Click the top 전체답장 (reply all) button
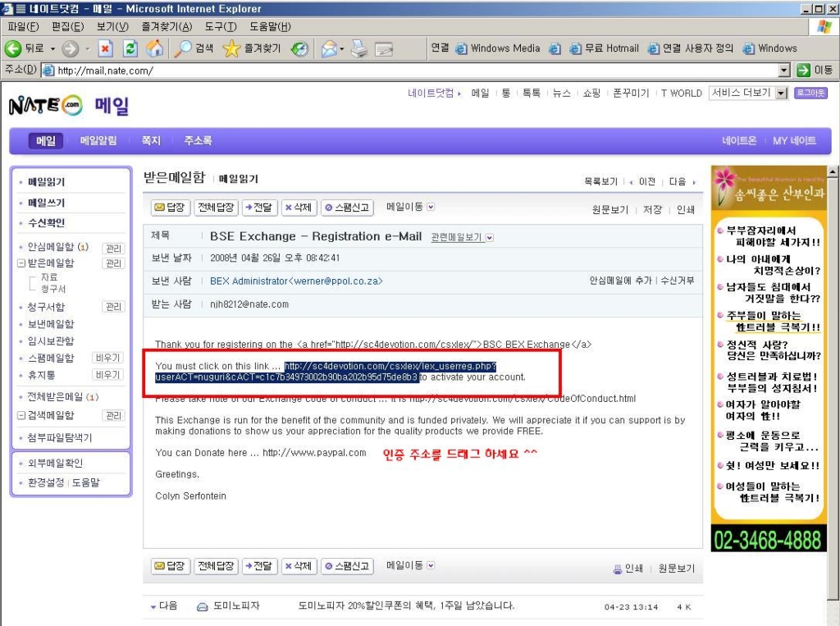840x626 pixels. [216, 208]
